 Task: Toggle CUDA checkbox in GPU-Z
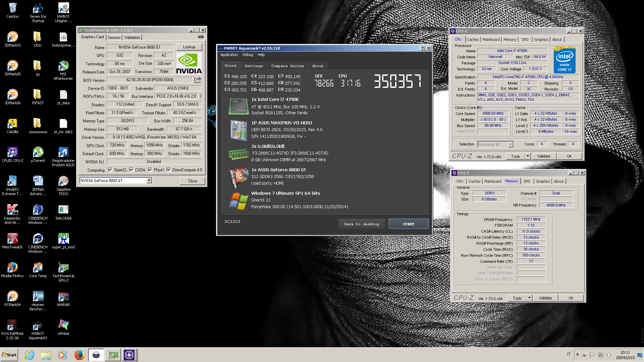click(131, 170)
